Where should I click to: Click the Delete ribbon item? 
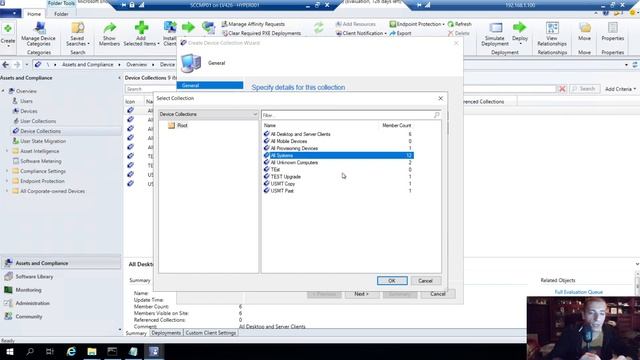[458, 33]
